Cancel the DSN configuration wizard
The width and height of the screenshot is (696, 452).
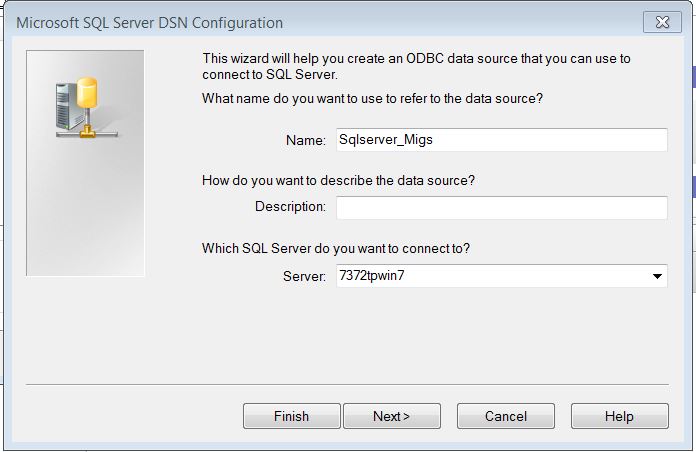pos(505,416)
